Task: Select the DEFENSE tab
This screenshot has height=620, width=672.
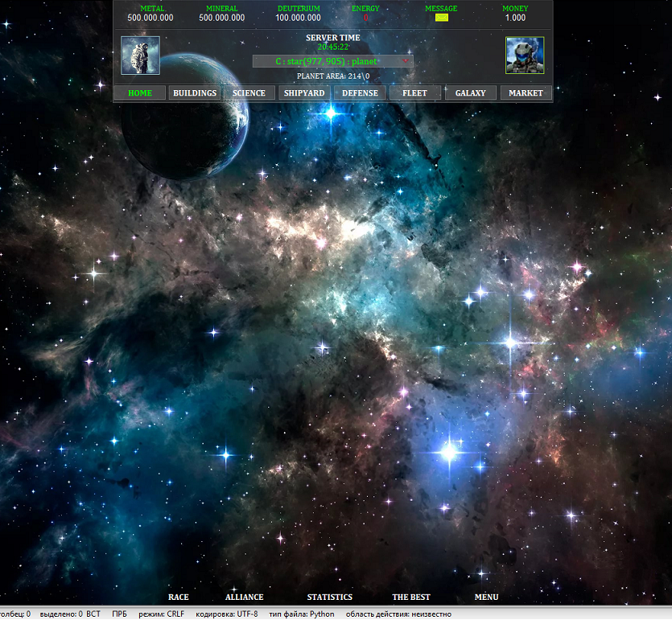Action: pyautogui.click(x=360, y=93)
